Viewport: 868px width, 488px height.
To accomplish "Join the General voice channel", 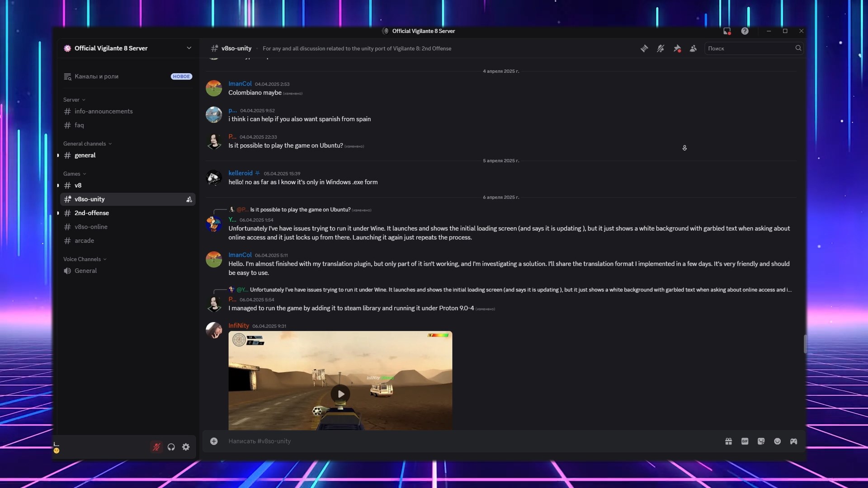I will tap(128, 271).
